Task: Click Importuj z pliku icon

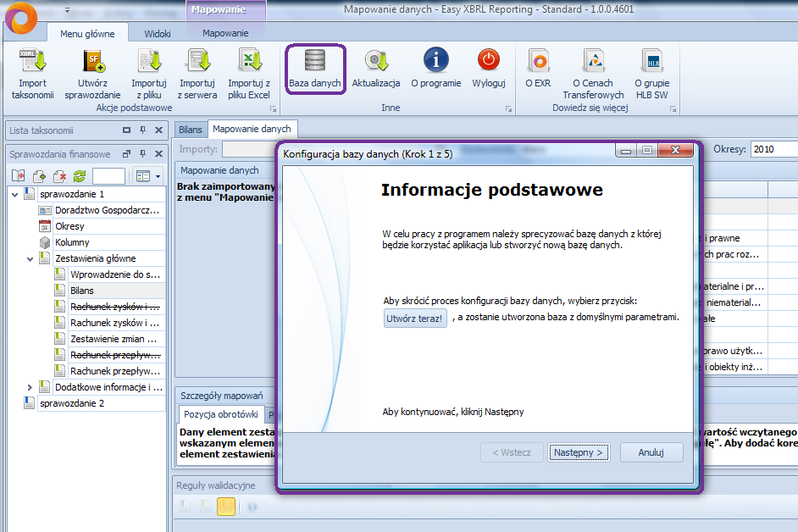Action: click(x=148, y=61)
